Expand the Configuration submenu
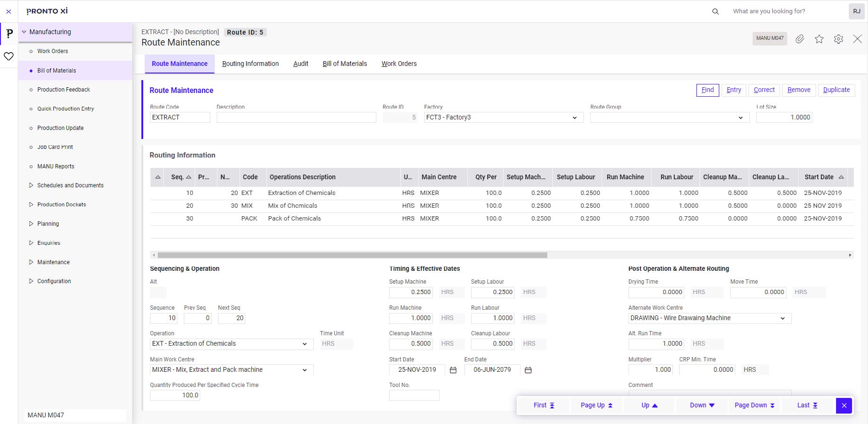This screenshot has width=868, height=424. pos(31,281)
